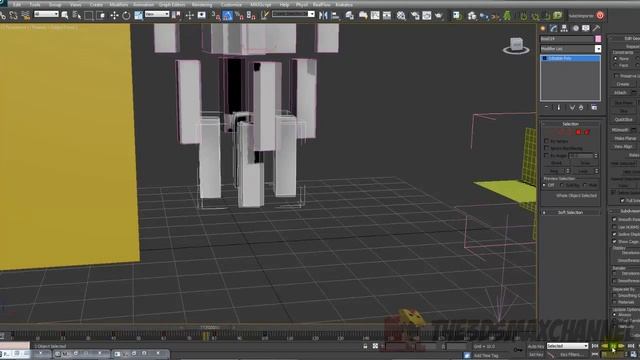The image size is (640, 360).
Task: Switch to the Motion command panel
Action: pyautogui.click(x=575, y=28)
